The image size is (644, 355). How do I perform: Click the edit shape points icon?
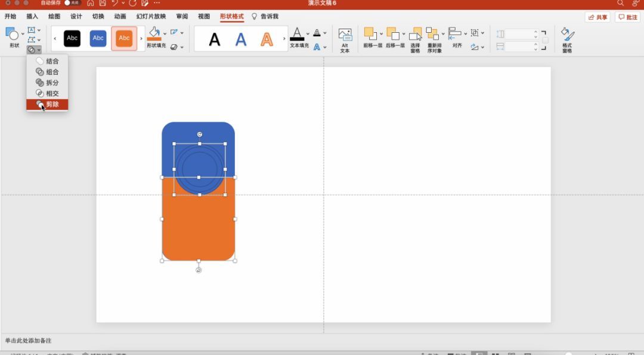(x=31, y=40)
